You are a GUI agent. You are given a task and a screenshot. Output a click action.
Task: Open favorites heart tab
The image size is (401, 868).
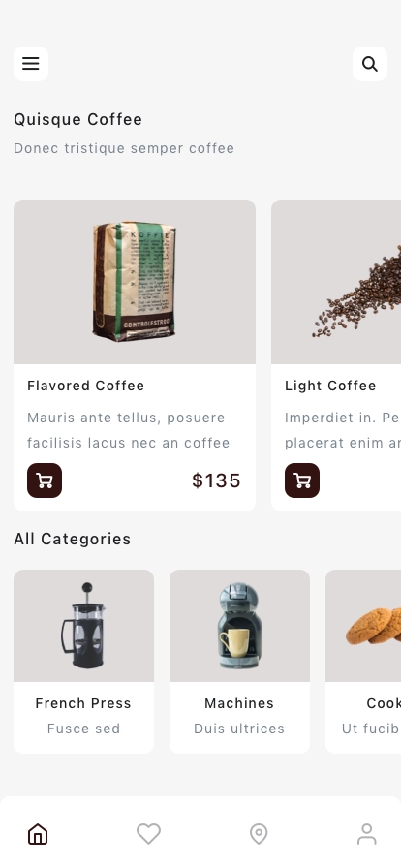pos(148,834)
